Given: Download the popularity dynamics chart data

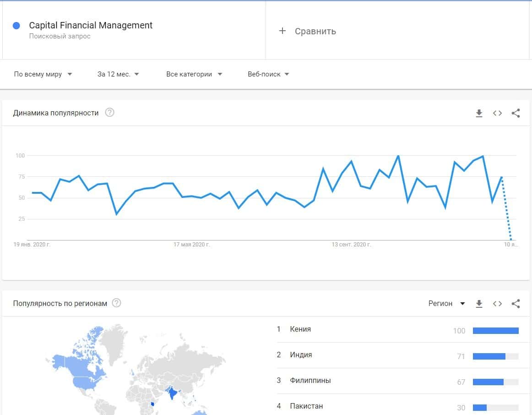Looking at the screenshot, I should [479, 113].
